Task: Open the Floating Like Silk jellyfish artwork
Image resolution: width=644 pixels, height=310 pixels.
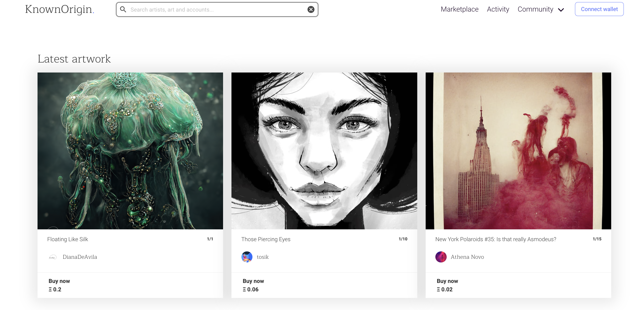Action: (x=130, y=151)
